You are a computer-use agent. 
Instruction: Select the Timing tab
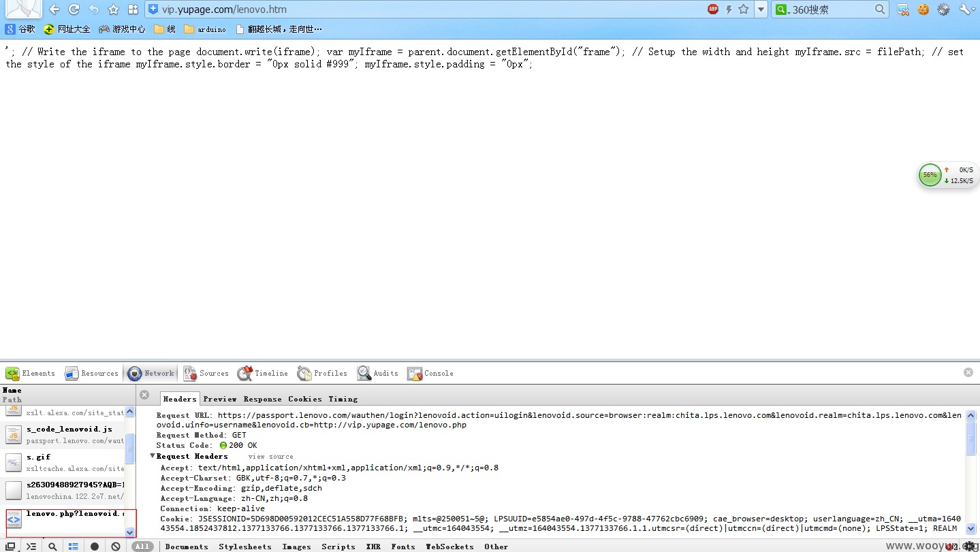pos(343,399)
